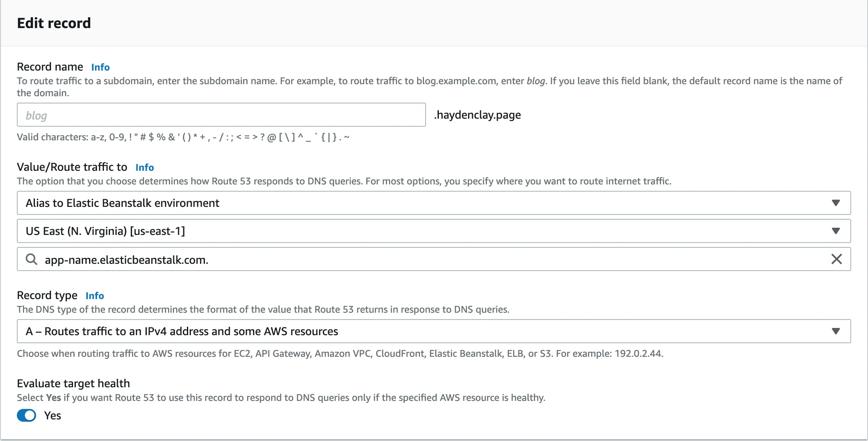Click the .haydenclay.page domain suffix text

(x=477, y=115)
